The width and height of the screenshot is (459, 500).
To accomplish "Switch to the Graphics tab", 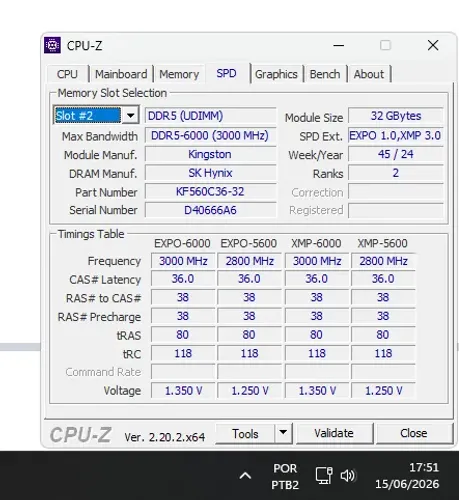I will coord(276,74).
